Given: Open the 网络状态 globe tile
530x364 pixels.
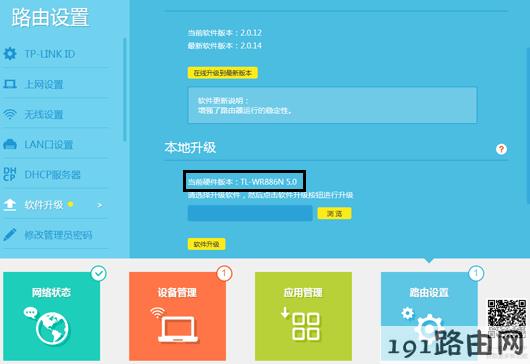Looking at the screenshot, I should point(52,316).
